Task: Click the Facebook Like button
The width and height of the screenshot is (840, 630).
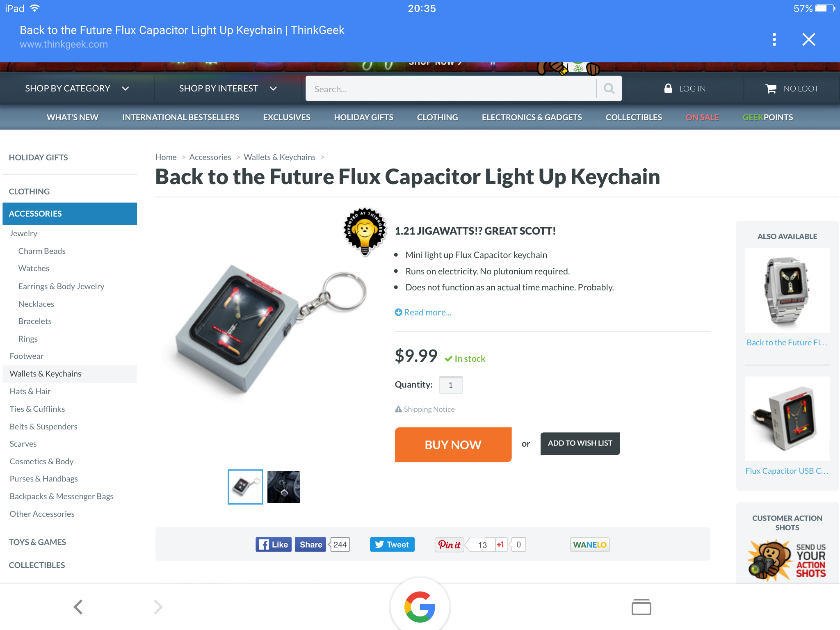Action: (x=274, y=544)
